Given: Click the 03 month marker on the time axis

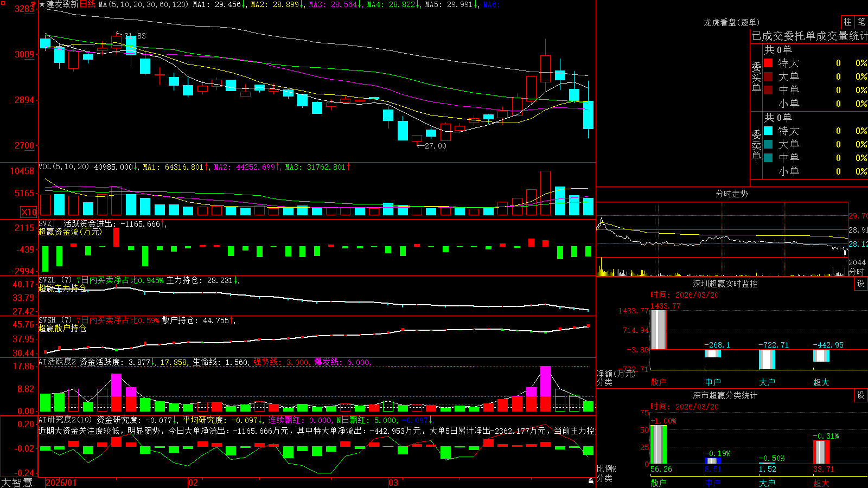Looking at the screenshot, I should tap(393, 483).
